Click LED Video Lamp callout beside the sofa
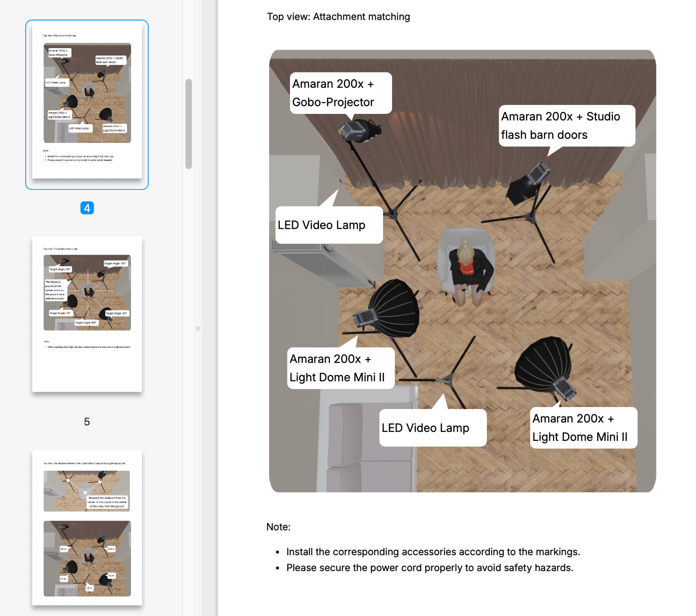 point(432,428)
